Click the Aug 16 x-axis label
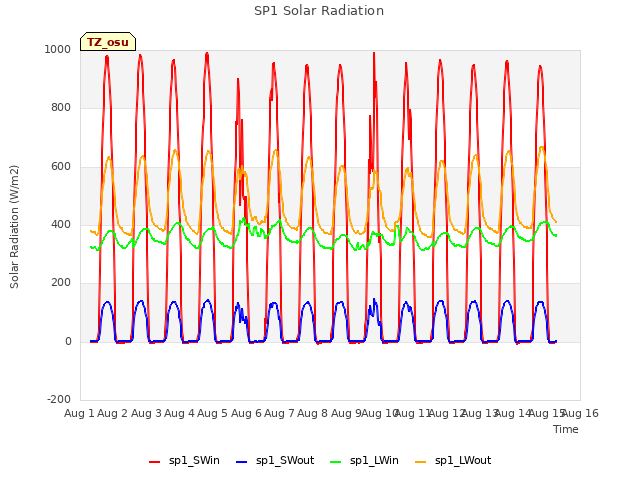640x480 pixels. [580, 413]
